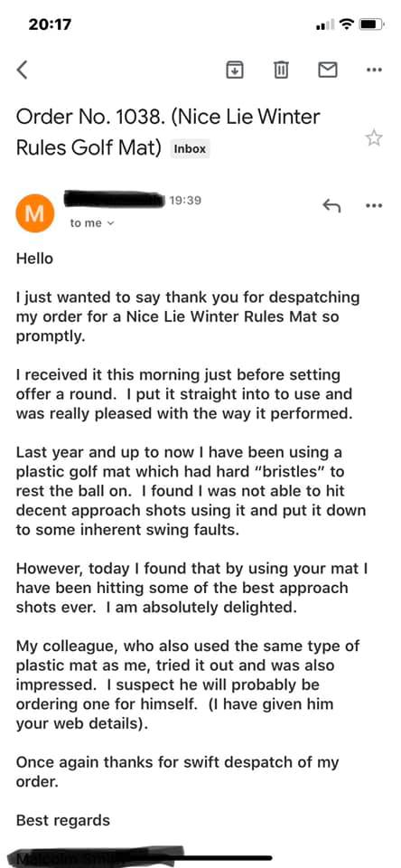Archive this email with the archive icon

(235, 70)
